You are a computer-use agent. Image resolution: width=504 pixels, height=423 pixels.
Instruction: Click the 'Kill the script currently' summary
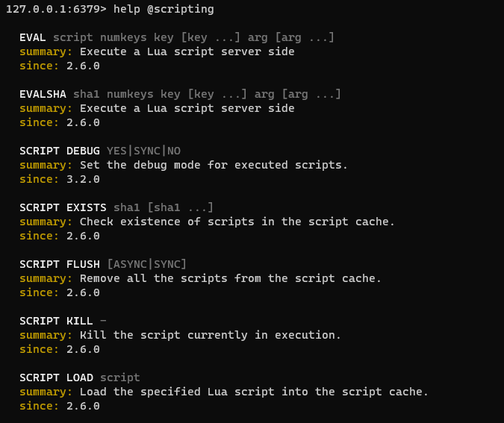click(211, 335)
